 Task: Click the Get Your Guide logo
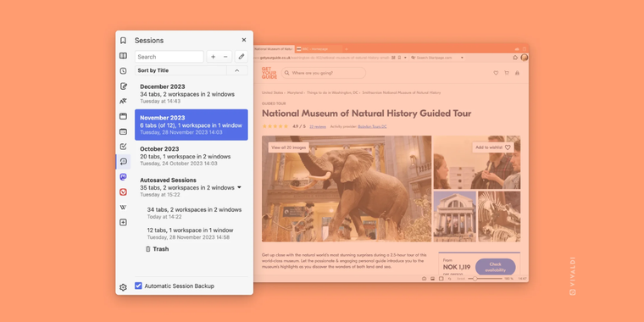[269, 73]
